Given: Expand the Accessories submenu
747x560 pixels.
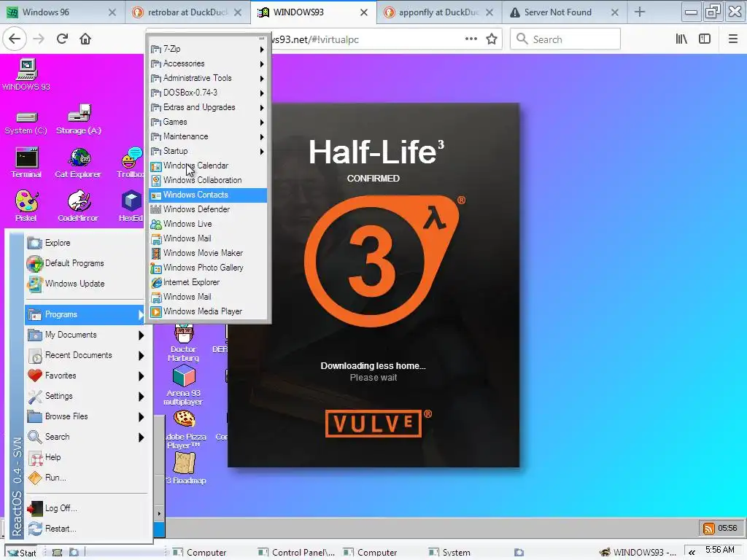Looking at the screenshot, I should pos(208,63).
